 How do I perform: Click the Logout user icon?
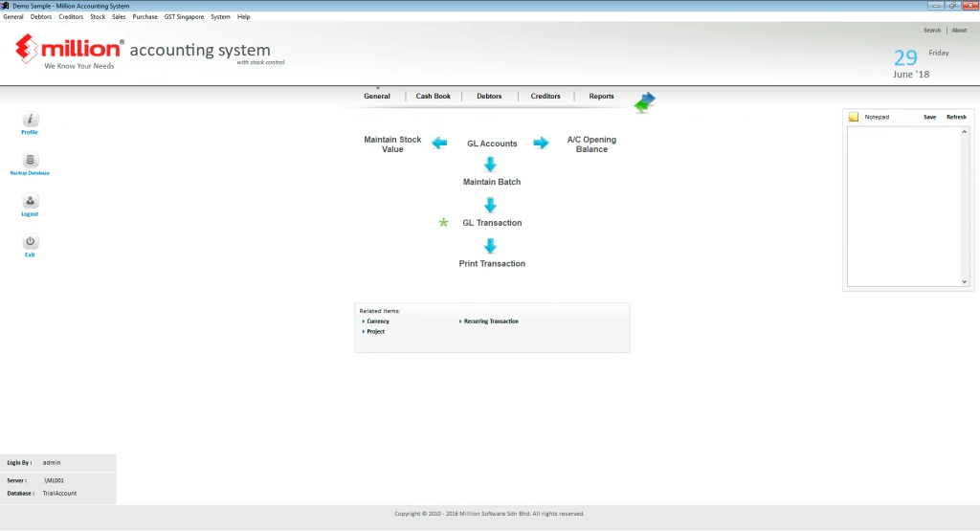[x=30, y=202]
